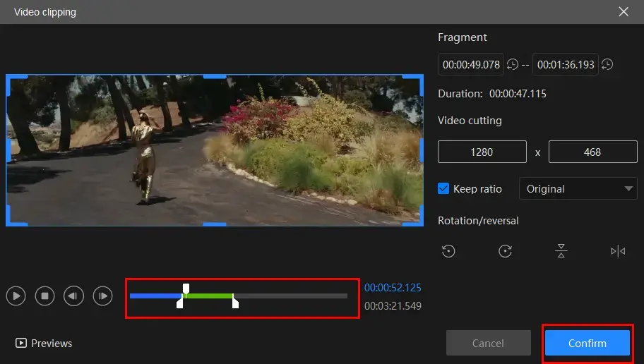Click the Play button
Image resolution: width=644 pixels, height=364 pixels.
pyautogui.click(x=16, y=296)
